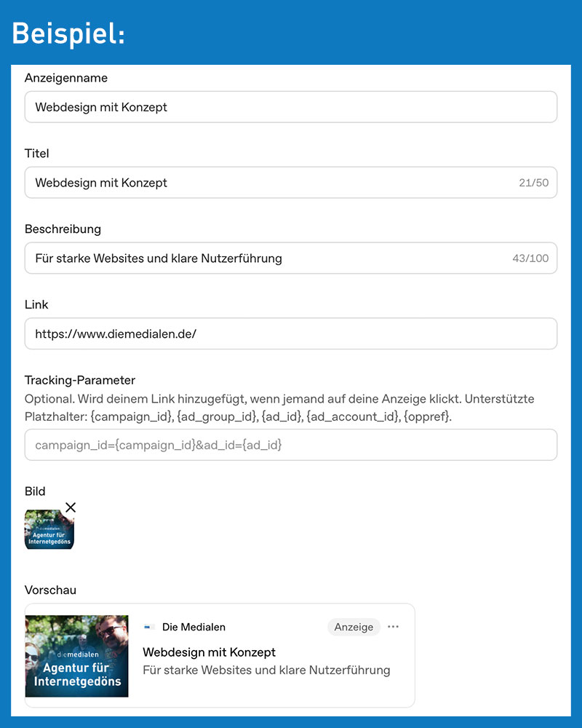Click the Bild label

coord(35,491)
